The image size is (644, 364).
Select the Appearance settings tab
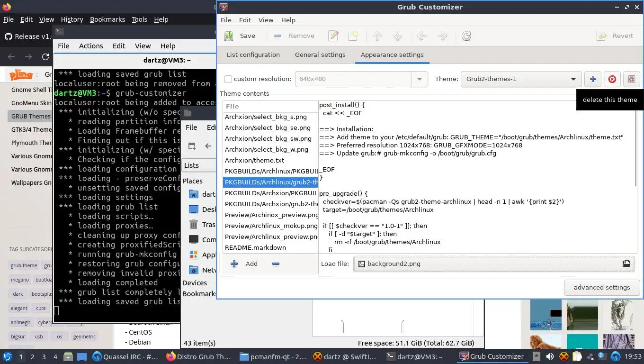pyautogui.click(x=392, y=55)
